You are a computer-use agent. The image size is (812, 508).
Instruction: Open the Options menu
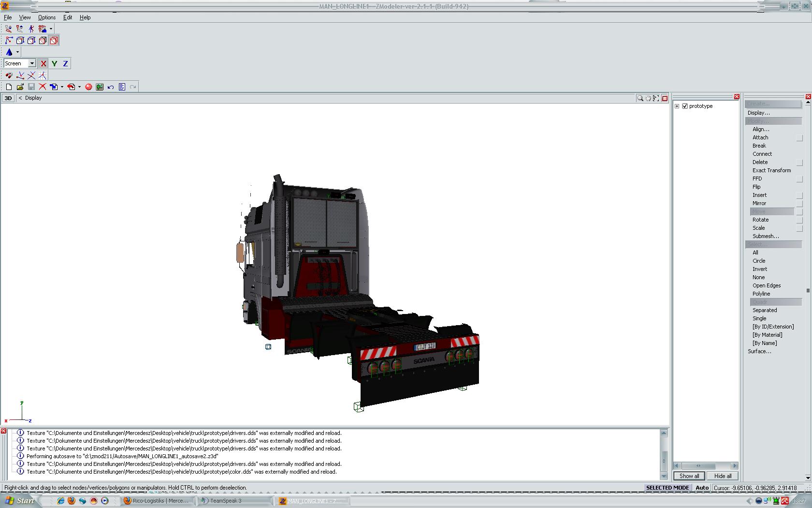47,17
